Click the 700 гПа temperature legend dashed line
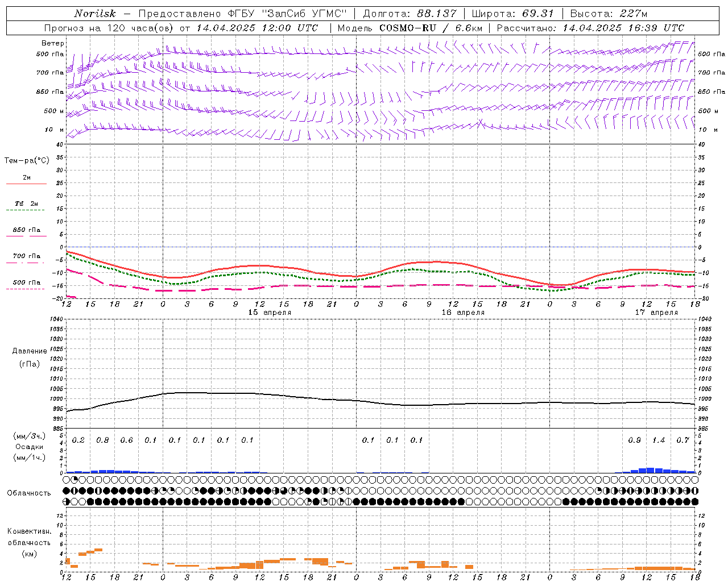Viewport: 728px width, 582px height. pos(25,263)
